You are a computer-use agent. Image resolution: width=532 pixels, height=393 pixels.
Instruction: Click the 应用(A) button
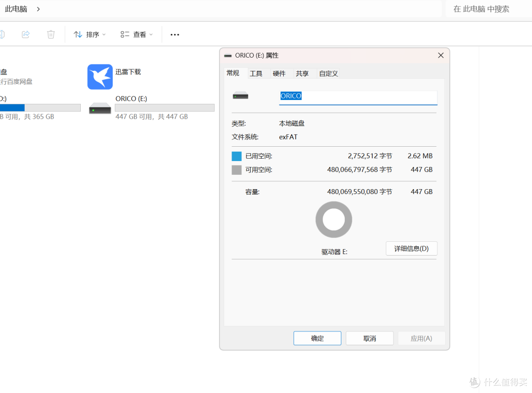421,338
